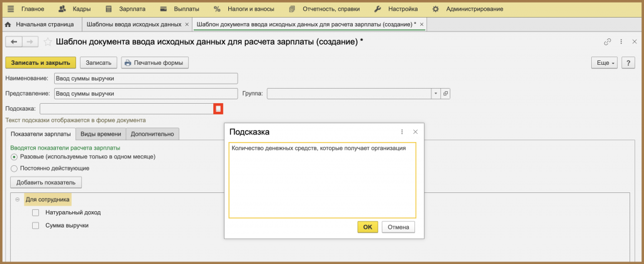
Task: Open the Отчетность, справки section
Action: pos(325,9)
